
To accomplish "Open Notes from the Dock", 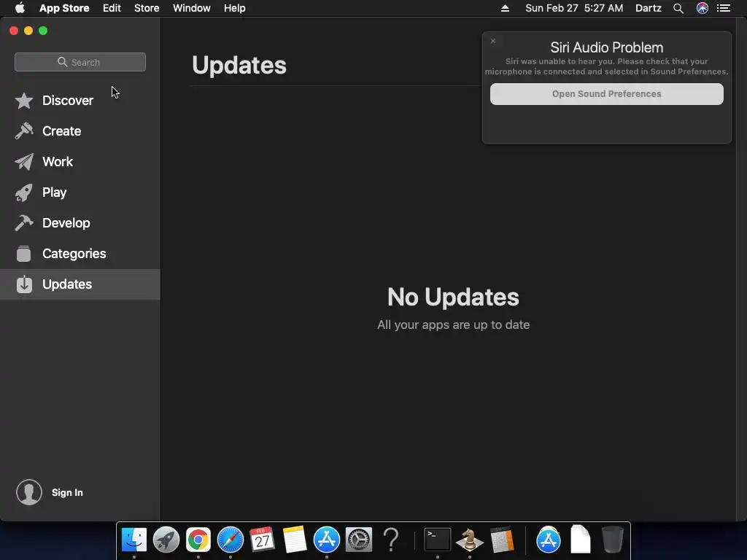I will (x=295, y=540).
